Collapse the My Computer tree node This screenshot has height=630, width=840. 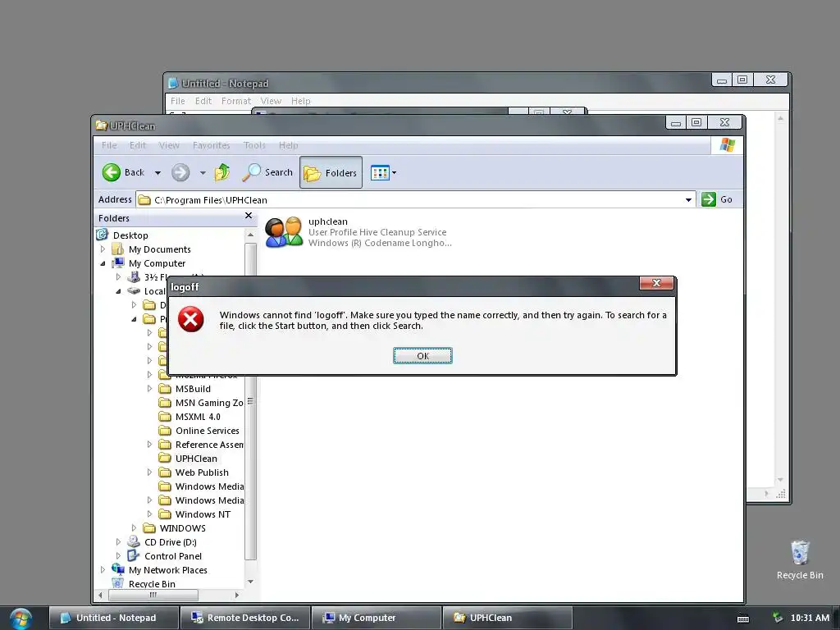pyautogui.click(x=103, y=263)
